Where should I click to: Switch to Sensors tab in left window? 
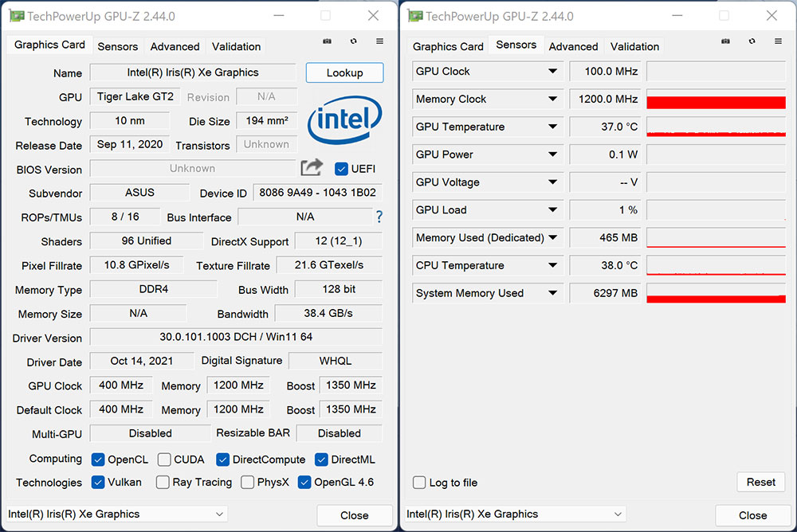[117, 46]
